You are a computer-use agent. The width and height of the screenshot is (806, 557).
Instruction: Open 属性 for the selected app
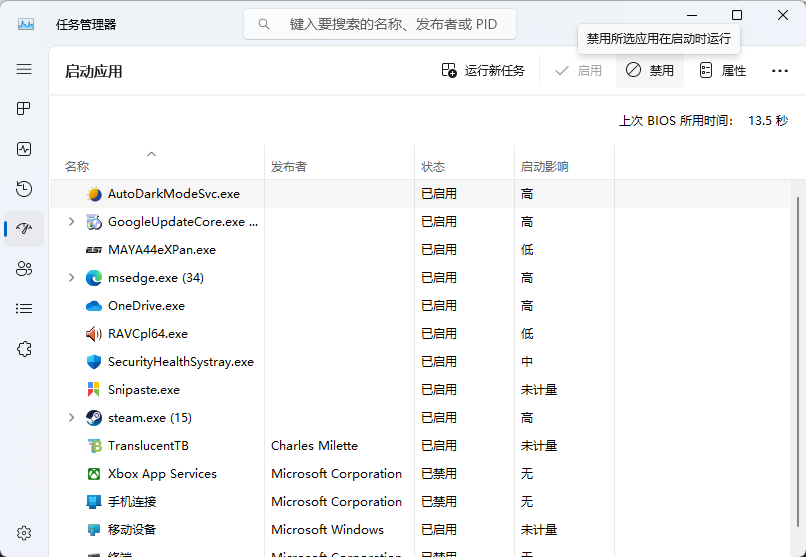pyautogui.click(x=722, y=71)
